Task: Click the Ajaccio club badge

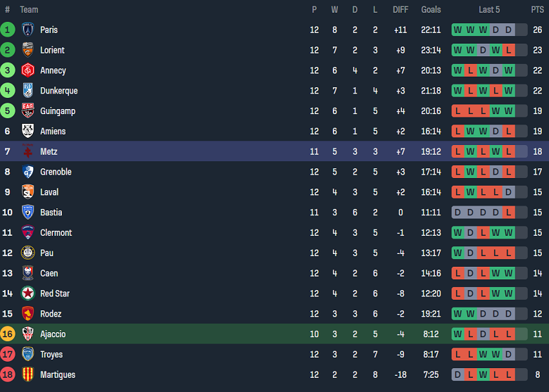Action: (x=28, y=334)
